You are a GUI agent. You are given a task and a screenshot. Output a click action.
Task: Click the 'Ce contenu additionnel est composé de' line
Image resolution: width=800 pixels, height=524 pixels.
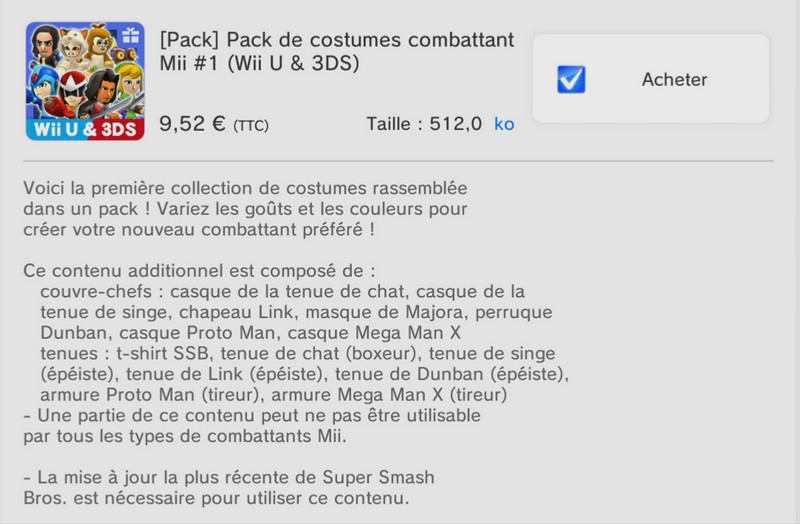(199, 270)
